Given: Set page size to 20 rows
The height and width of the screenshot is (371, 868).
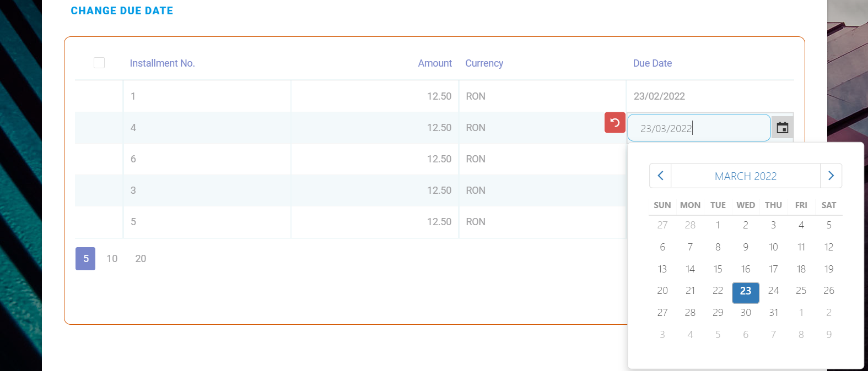Looking at the screenshot, I should [141, 259].
